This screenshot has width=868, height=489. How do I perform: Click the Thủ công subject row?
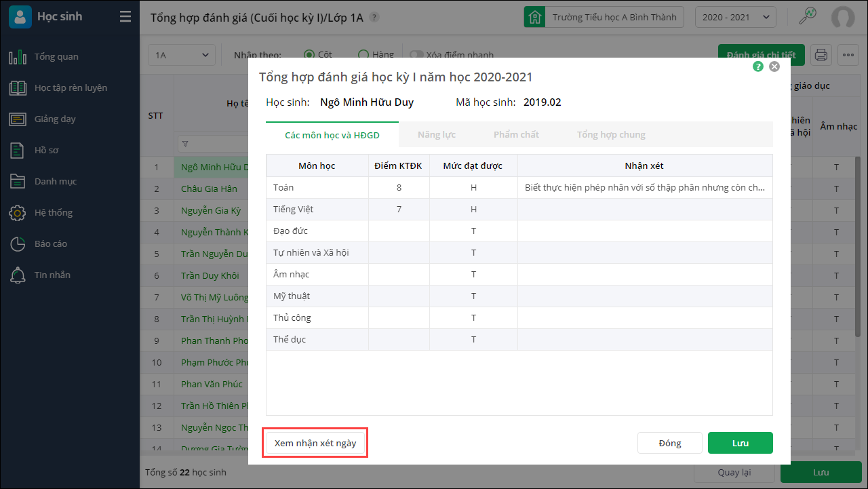pos(519,317)
